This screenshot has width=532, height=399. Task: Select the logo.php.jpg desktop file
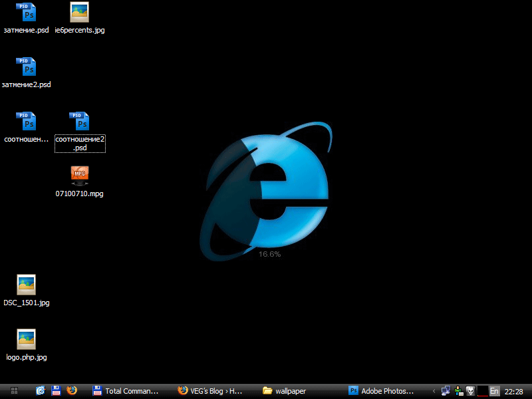coord(26,339)
